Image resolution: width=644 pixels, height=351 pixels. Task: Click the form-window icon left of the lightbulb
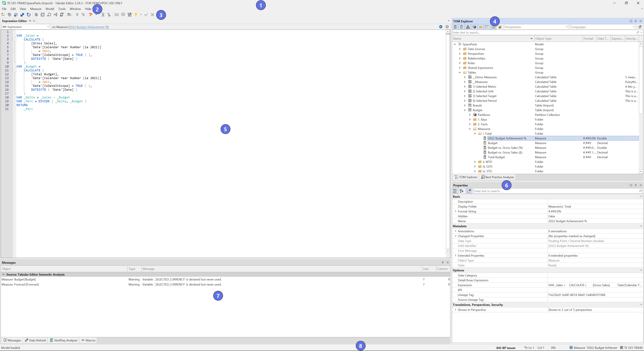[x=129, y=15]
